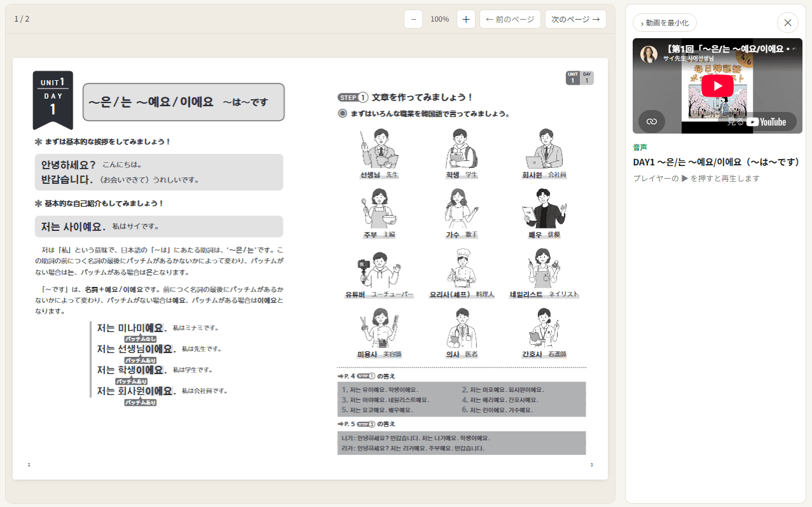Click the 학생 student illustration
The height and width of the screenshot is (507, 812).
[x=462, y=148]
